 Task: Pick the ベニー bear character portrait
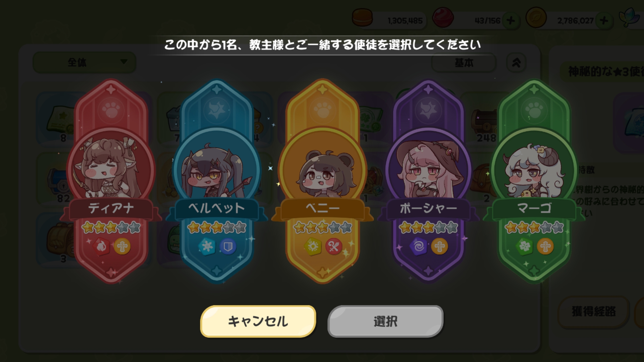click(x=322, y=169)
